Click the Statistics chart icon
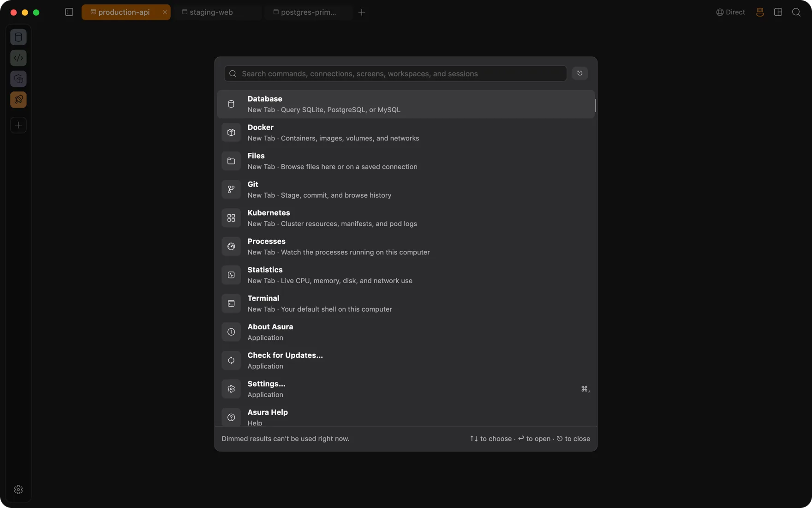The image size is (812, 508). [231, 275]
